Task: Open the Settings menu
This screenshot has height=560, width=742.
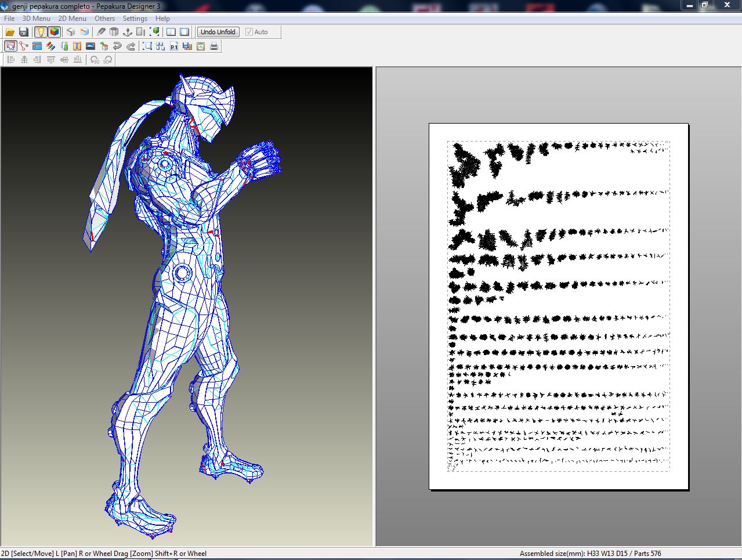Action: [135, 18]
